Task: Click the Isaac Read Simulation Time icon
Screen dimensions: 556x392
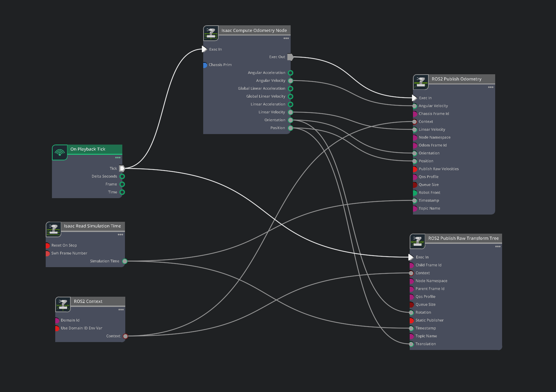Action: [x=53, y=229]
